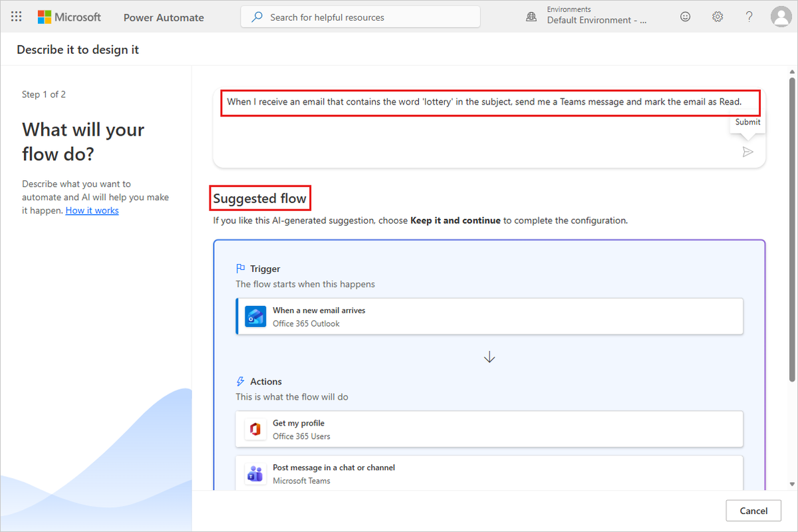Click the Trigger flag icon
Image resolution: width=798 pixels, height=532 pixels.
(241, 269)
